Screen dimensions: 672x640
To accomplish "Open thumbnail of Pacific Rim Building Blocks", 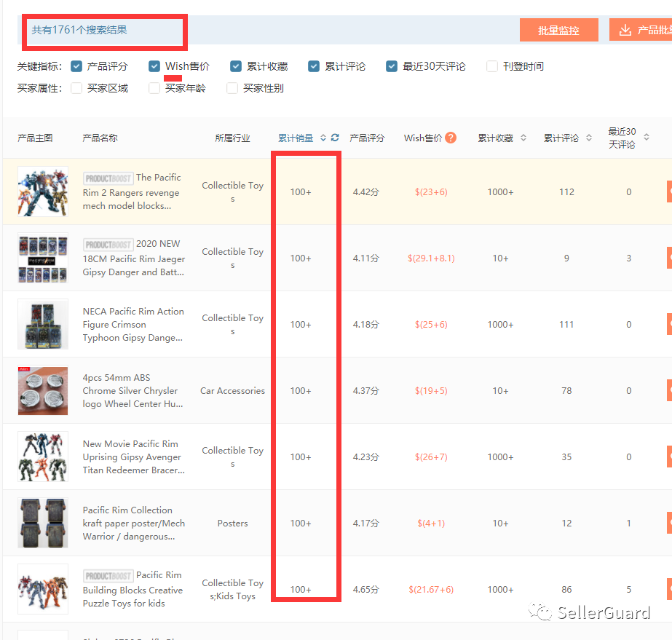I will pyautogui.click(x=43, y=589).
